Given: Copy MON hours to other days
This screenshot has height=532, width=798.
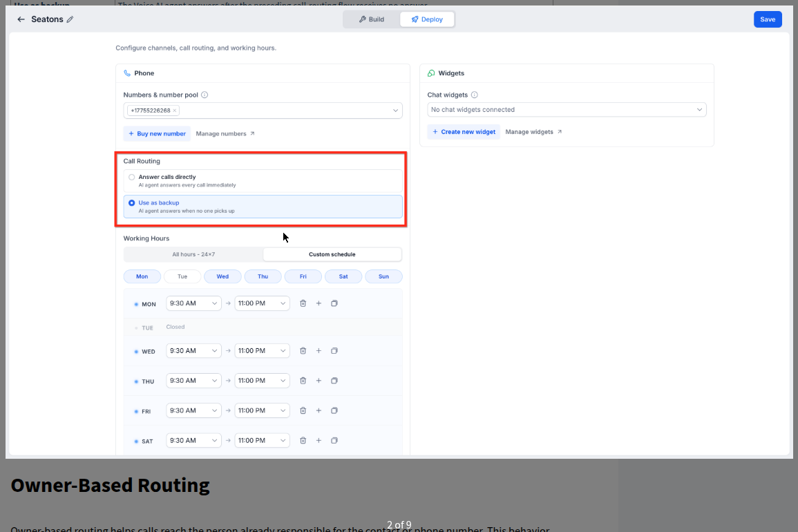Looking at the screenshot, I should pos(334,303).
